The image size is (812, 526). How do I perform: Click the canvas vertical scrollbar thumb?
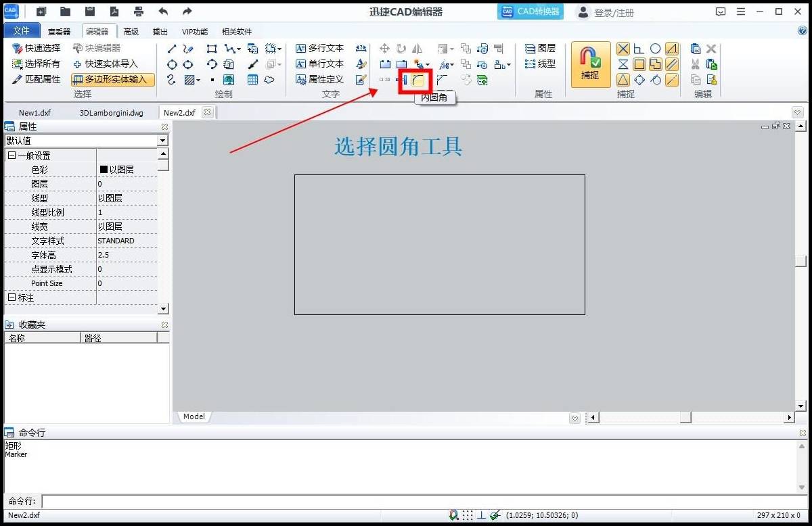tap(801, 261)
